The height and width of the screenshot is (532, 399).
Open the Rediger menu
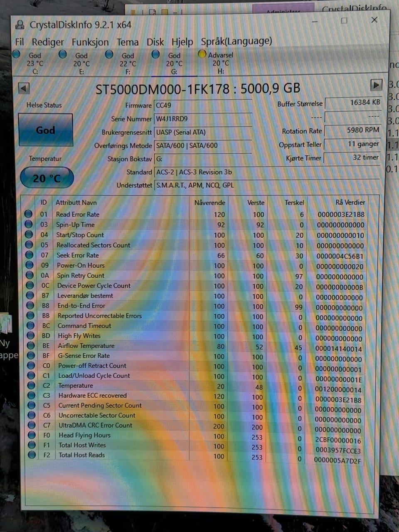coord(48,42)
